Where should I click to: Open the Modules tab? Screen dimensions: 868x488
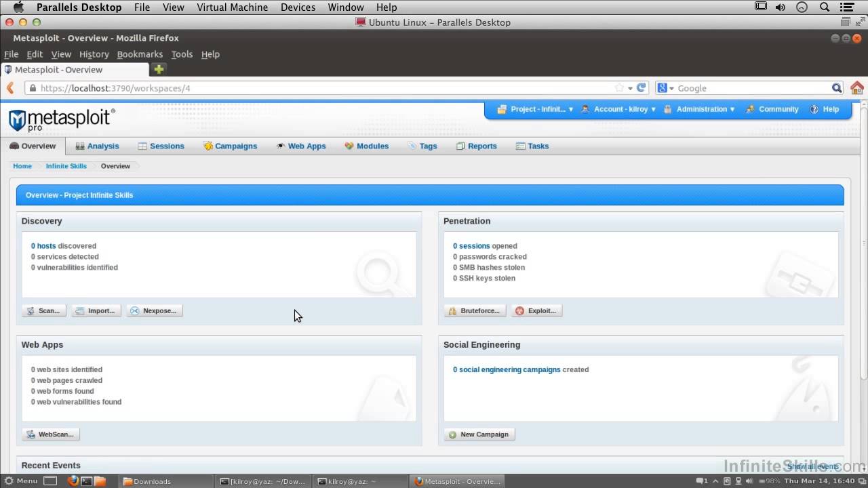[x=366, y=146]
